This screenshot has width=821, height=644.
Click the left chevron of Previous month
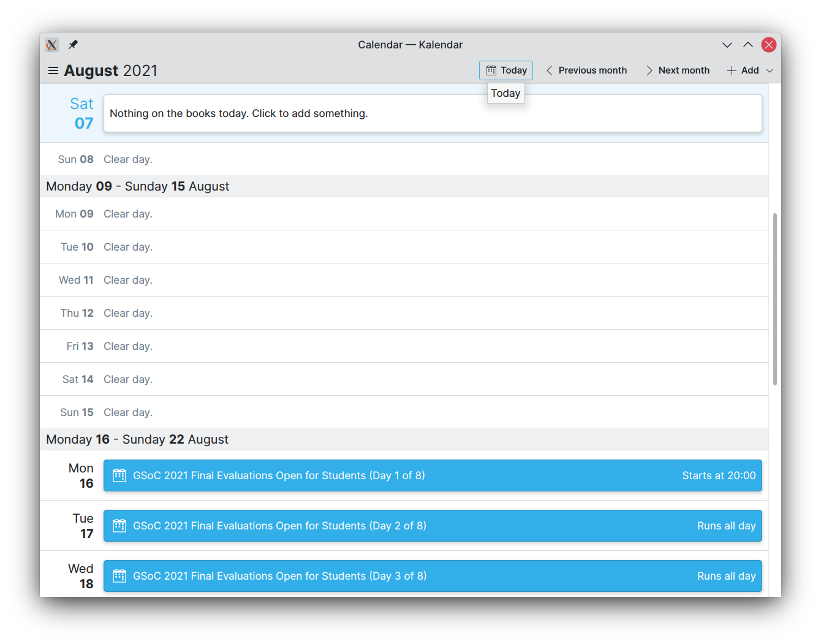point(550,70)
